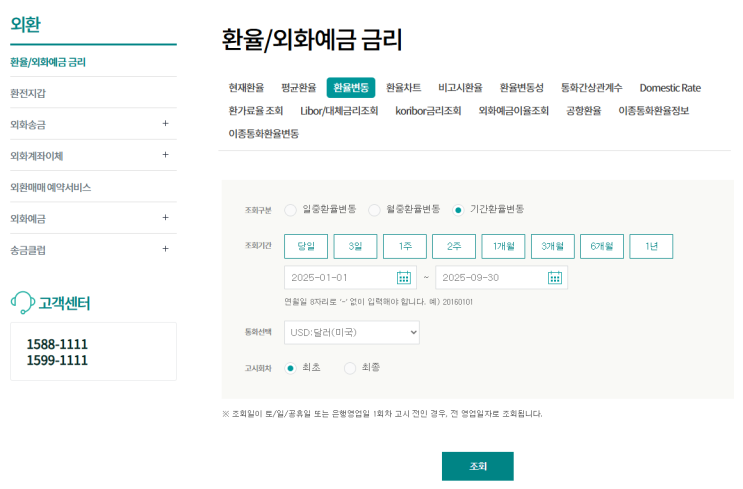Open the 외화예금 sidebar link
The width and height of the screenshot is (743, 489).
pos(28,218)
